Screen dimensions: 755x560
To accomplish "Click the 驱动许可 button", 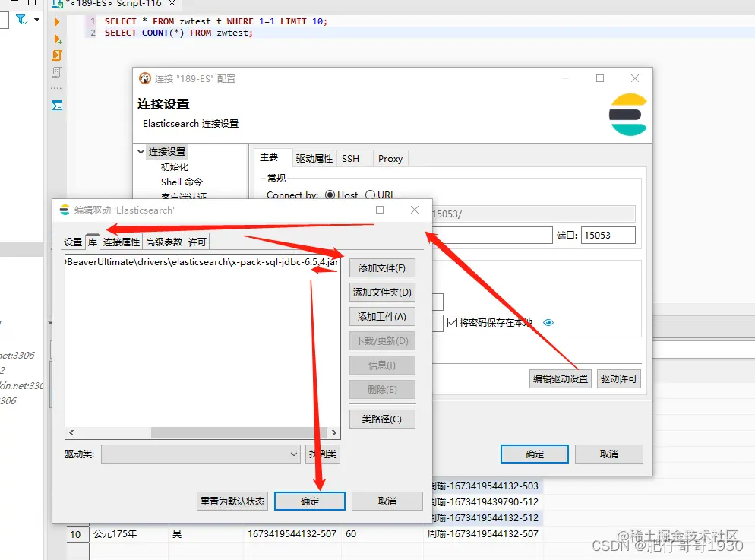I will tap(619, 379).
